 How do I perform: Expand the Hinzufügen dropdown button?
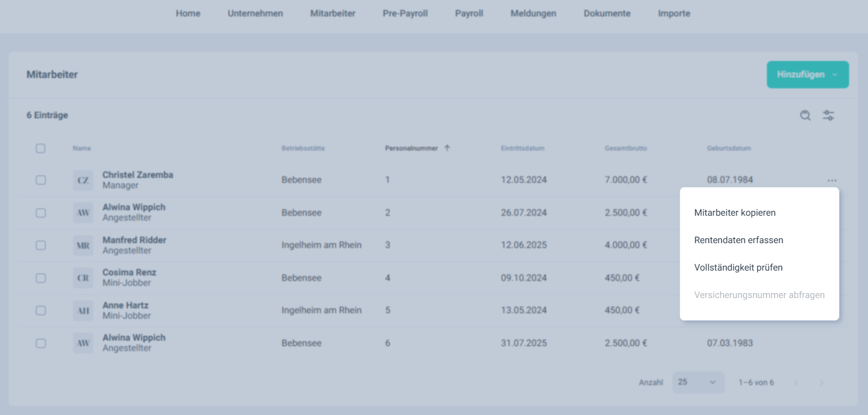pyautogui.click(x=807, y=75)
